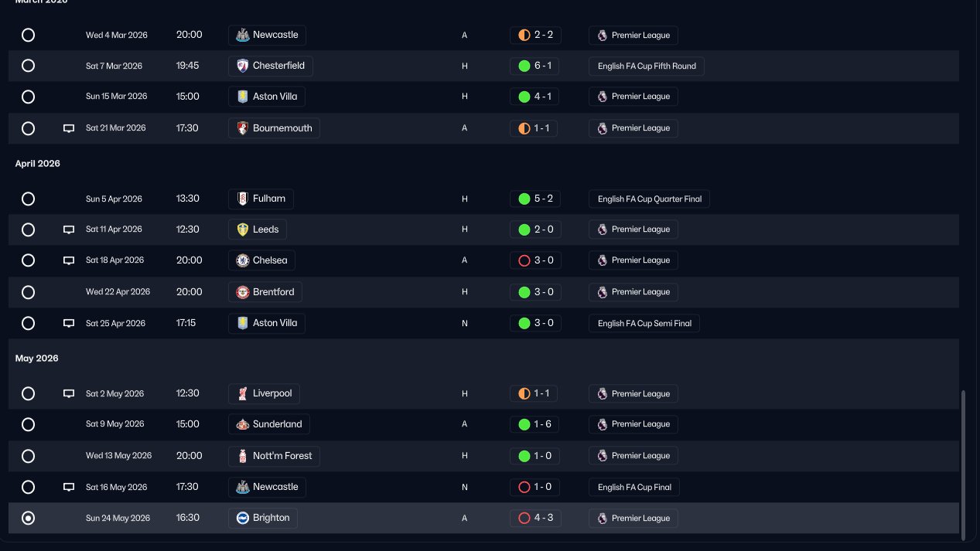
Task: Open the 4 - 3 result against Brighton
Action: tap(535, 518)
